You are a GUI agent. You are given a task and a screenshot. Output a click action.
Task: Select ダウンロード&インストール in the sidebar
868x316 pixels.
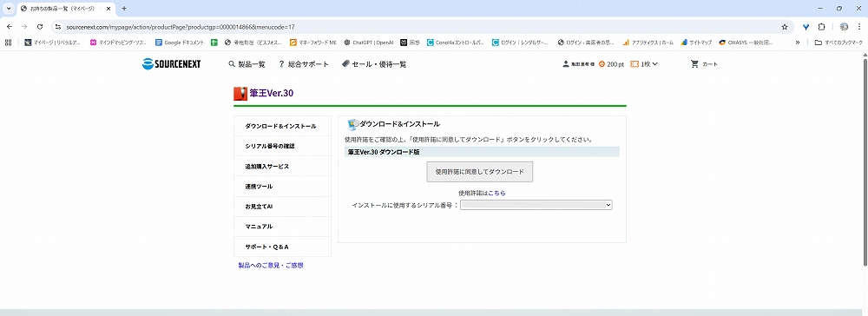pos(282,126)
